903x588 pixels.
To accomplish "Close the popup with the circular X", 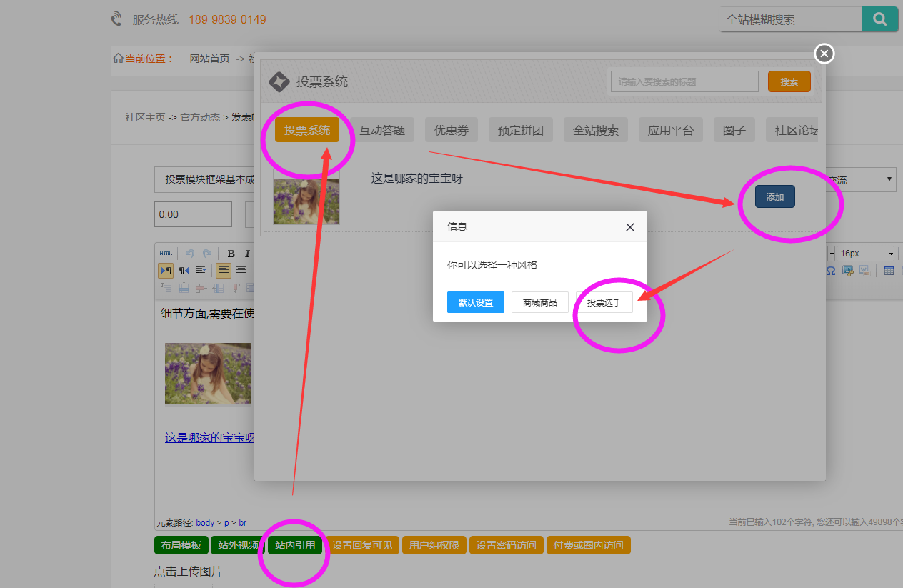I will coord(824,54).
